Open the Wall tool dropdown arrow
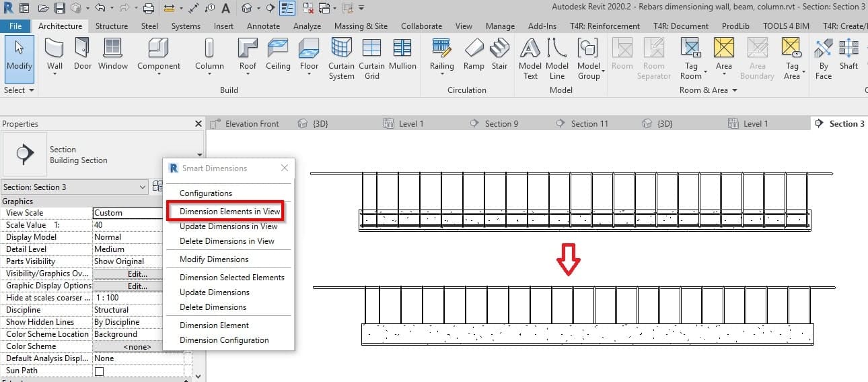Viewport: 868px width, 382px height. click(x=55, y=74)
